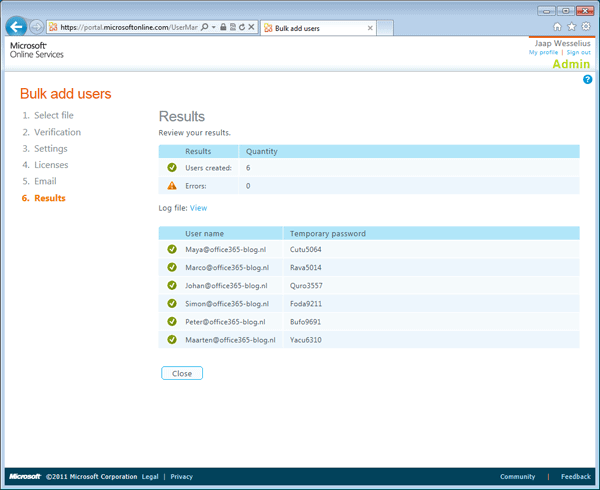Refresh the page with the reload icon

241,27
